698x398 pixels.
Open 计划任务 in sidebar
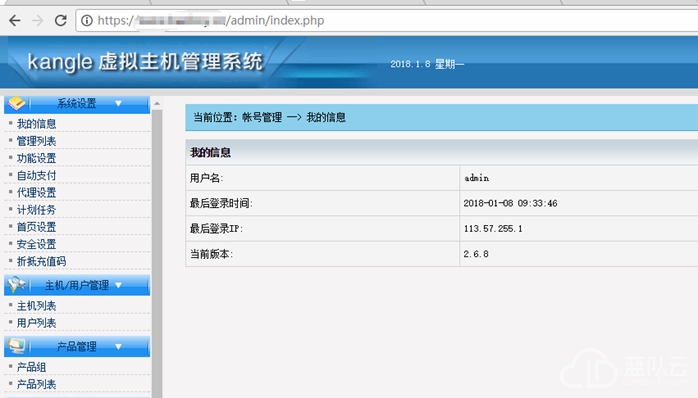(37, 210)
